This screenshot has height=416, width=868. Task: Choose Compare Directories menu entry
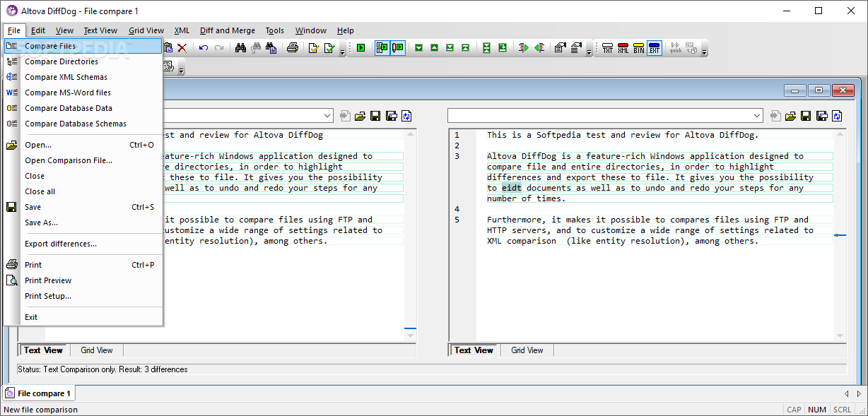[x=83, y=61]
